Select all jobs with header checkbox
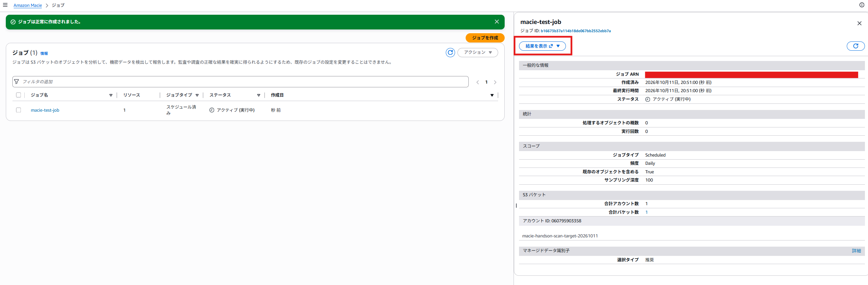This screenshot has width=868, height=285. pyautogui.click(x=18, y=95)
